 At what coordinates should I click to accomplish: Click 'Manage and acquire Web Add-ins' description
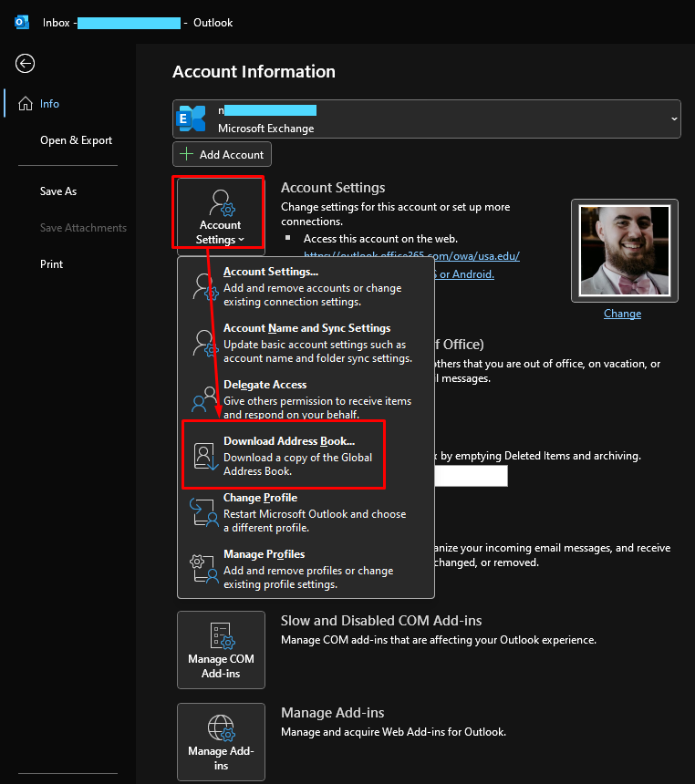pyautogui.click(x=393, y=732)
